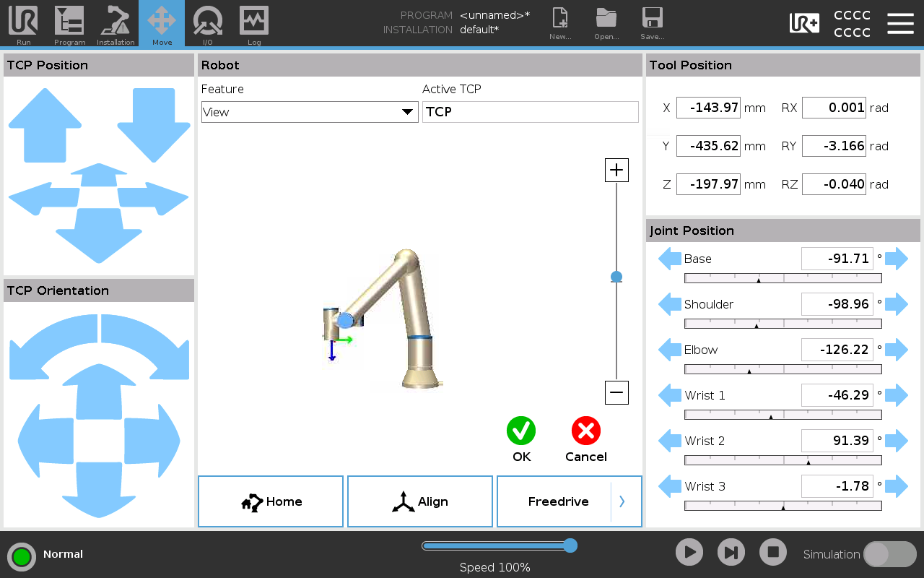Open the Program tab

[69, 23]
